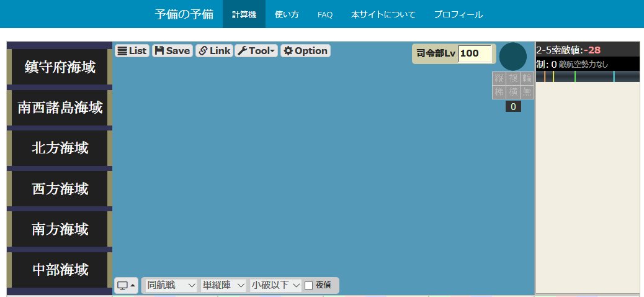The height and width of the screenshot is (297, 644).
Task: Open the 西方海域 map area
Action: [x=60, y=189]
